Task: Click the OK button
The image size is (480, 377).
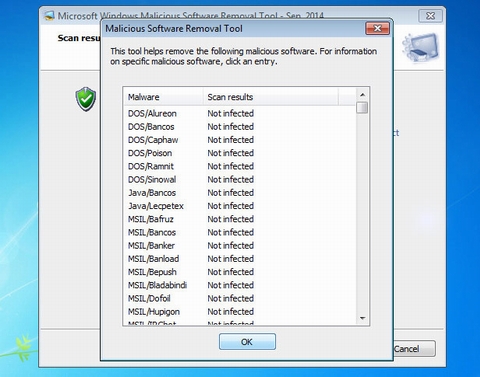Action: [x=247, y=342]
